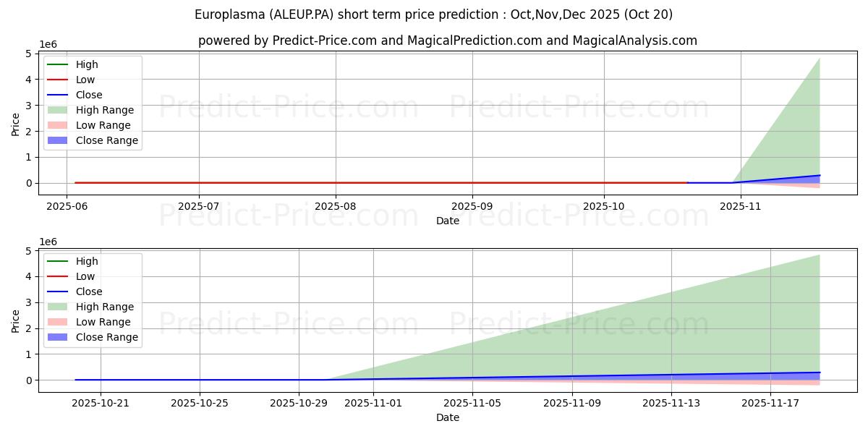Screen dimensions: 868x434
Task: Click the pink Low Range swatch in top legend
Action: pyautogui.click(x=59, y=125)
